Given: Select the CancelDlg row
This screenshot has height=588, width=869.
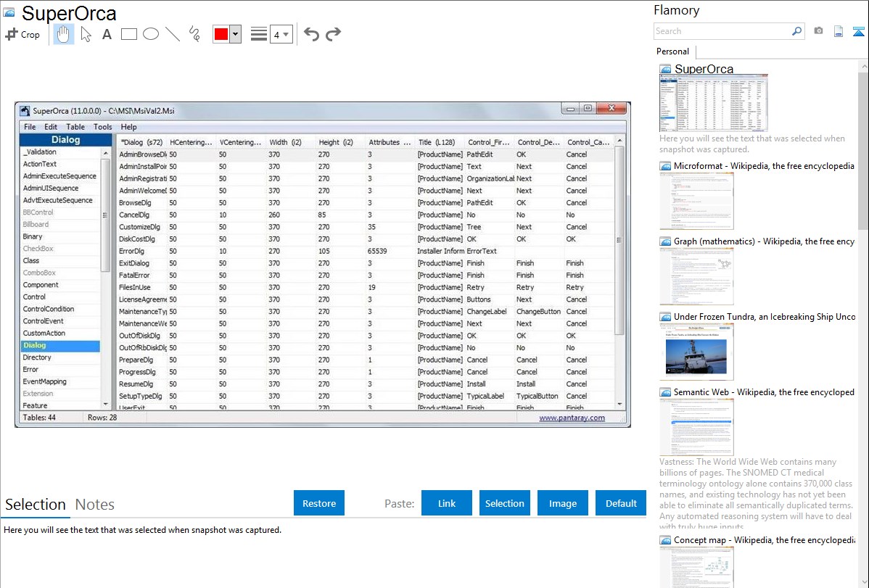Looking at the screenshot, I should 365,215.
